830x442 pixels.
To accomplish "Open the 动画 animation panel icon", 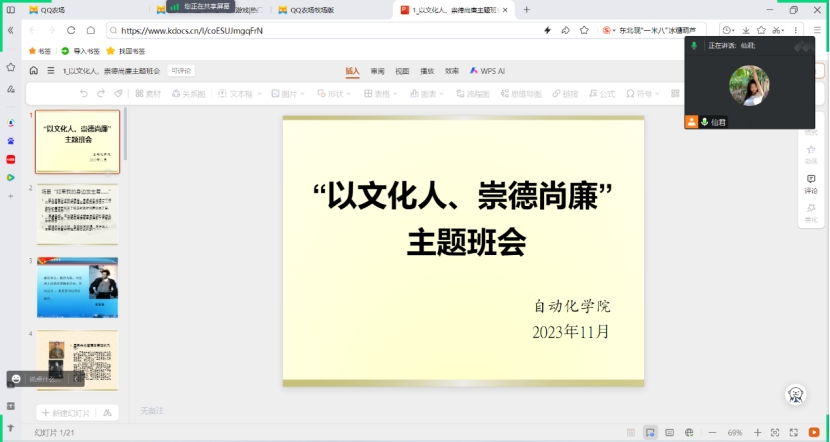I will click(x=811, y=154).
